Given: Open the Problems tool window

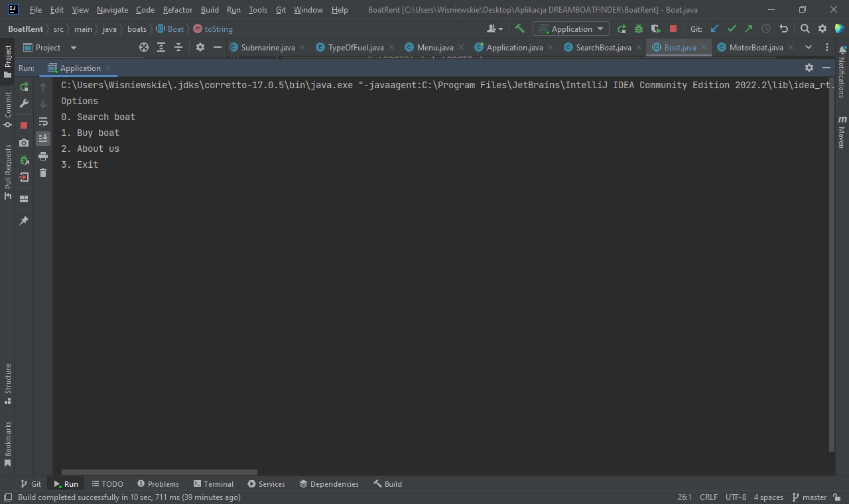Looking at the screenshot, I should [158, 484].
